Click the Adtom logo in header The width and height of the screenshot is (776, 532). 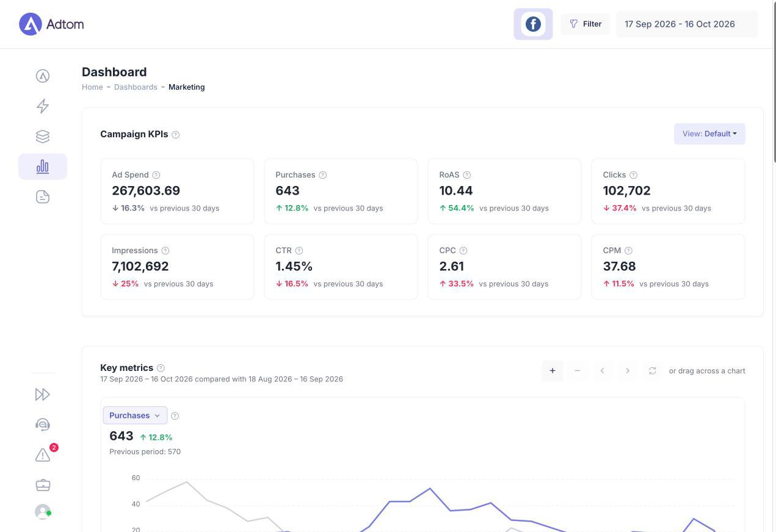click(51, 24)
